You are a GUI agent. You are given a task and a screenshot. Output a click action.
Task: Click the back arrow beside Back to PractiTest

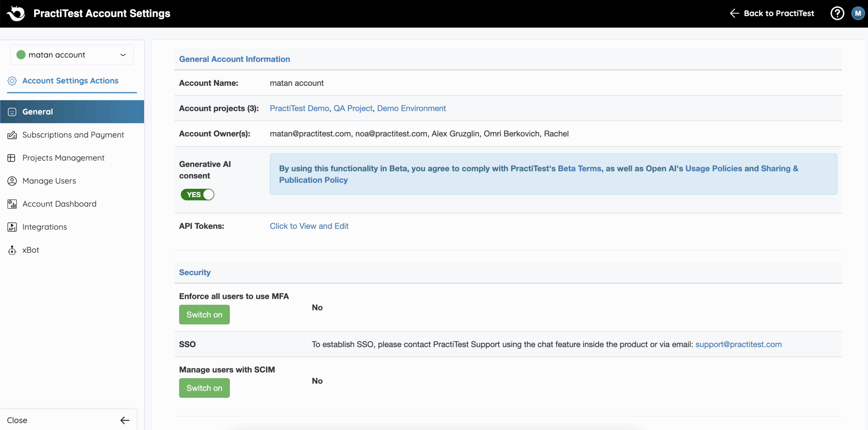point(734,13)
